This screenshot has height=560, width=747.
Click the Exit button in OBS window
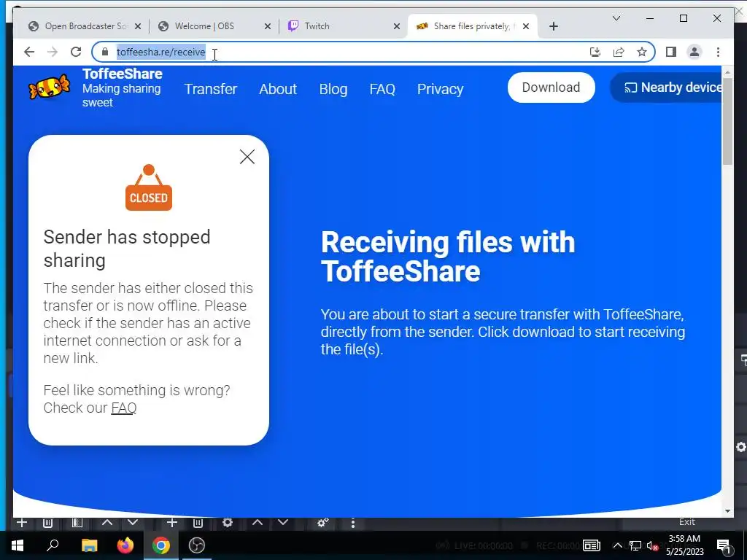[x=686, y=522]
